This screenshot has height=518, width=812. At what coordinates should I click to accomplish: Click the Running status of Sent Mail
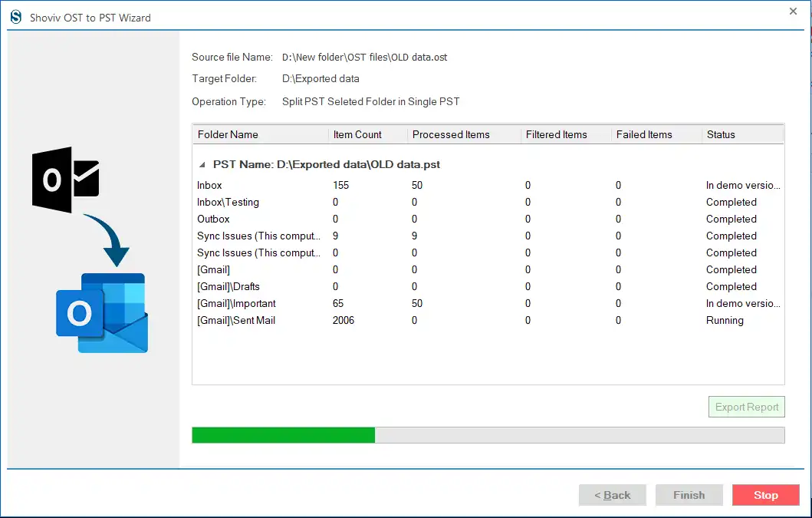tap(725, 321)
